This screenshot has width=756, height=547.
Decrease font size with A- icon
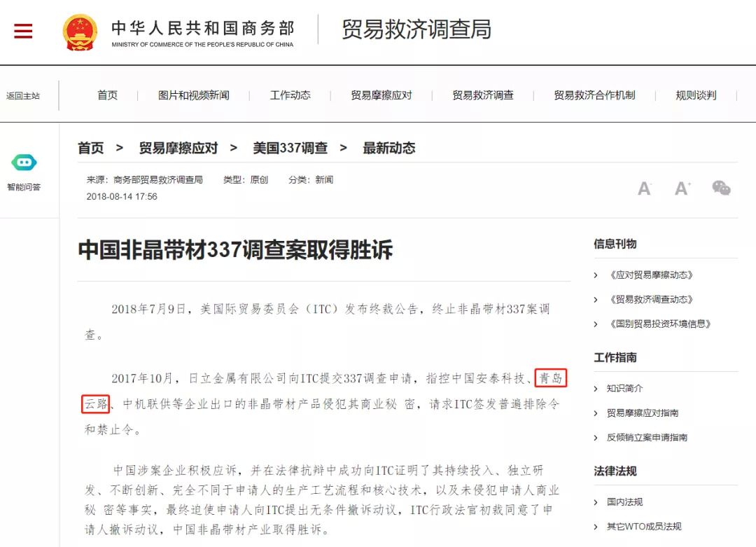645,188
